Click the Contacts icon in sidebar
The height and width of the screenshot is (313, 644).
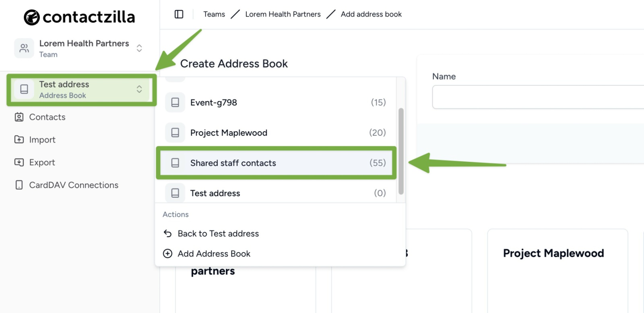click(x=19, y=117)
